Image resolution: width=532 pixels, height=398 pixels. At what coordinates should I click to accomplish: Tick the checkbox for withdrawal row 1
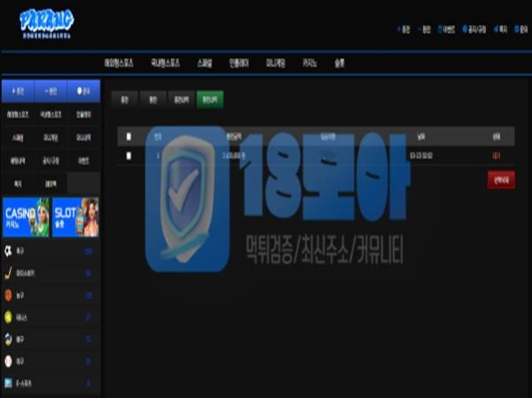tap(129, 156)
